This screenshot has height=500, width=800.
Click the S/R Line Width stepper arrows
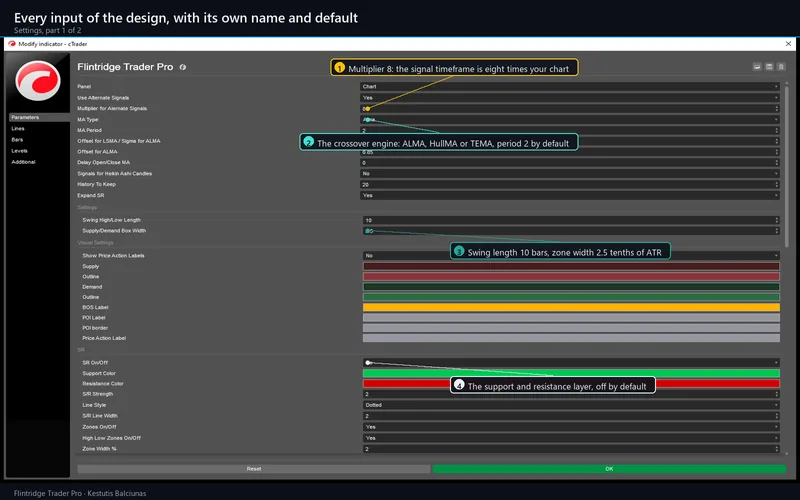click(x=777, y=416)
